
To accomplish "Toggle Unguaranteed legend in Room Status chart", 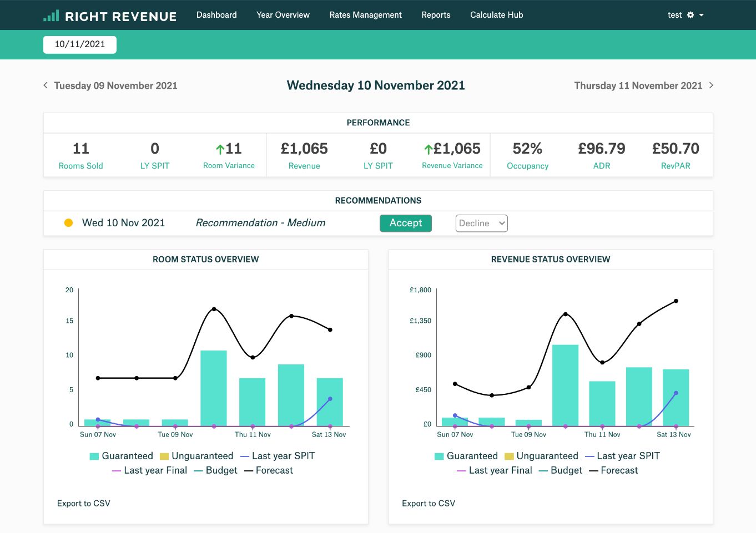I will click(196, 456).
